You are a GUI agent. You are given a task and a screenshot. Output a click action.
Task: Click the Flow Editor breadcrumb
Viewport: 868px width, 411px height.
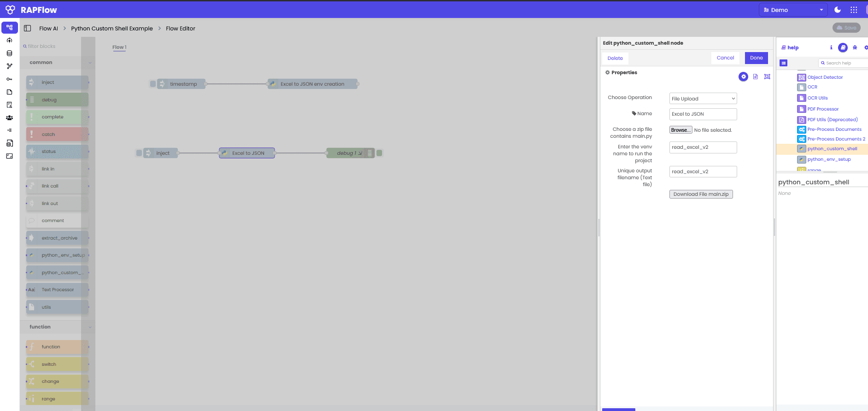181,29
